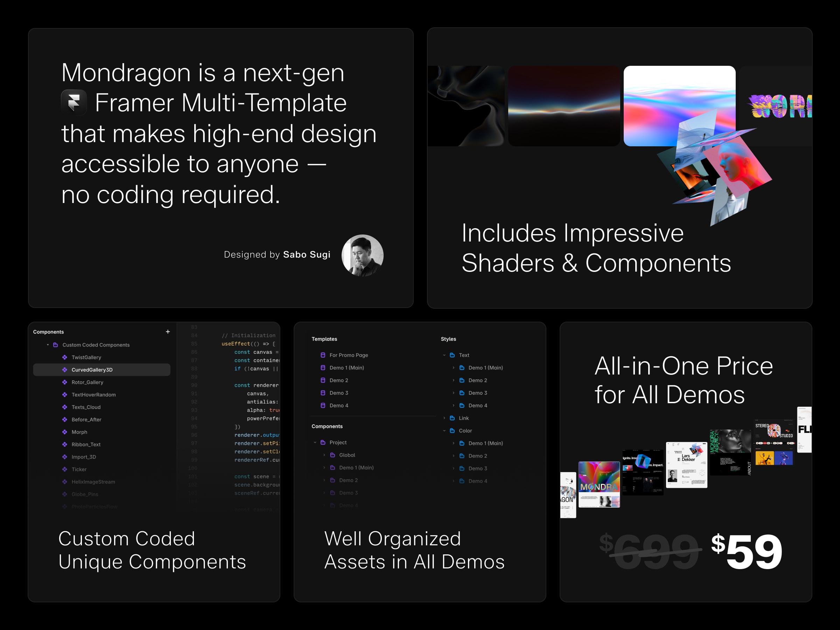
Task: Click the CurvedGallery3D component icon
Action: coord(64,370)
